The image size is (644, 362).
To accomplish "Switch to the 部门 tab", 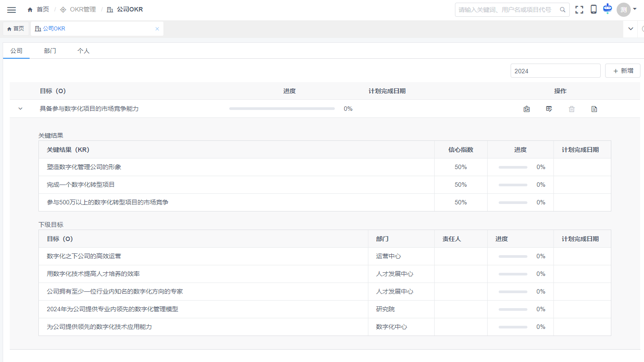I will 50,51.
